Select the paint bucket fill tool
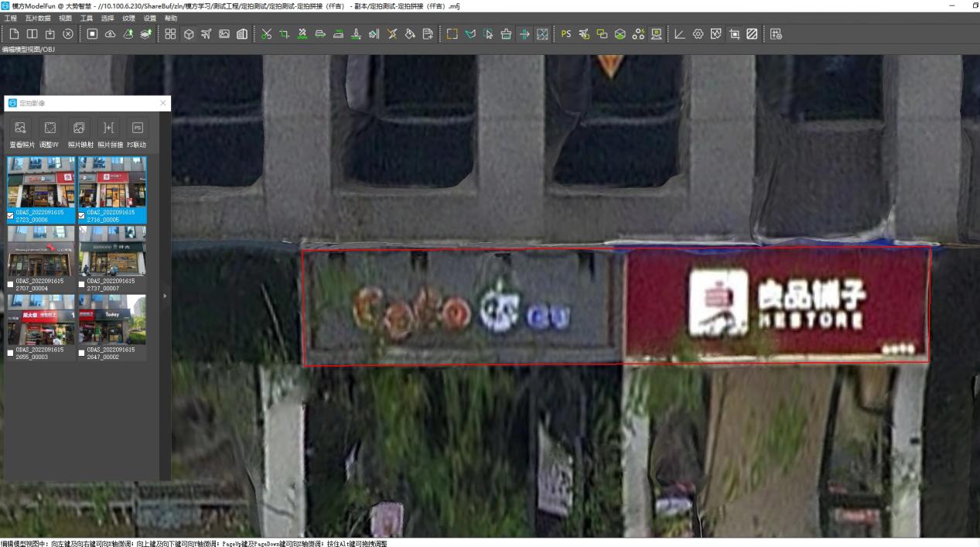The image size is (980, 547). pos(410,34)
